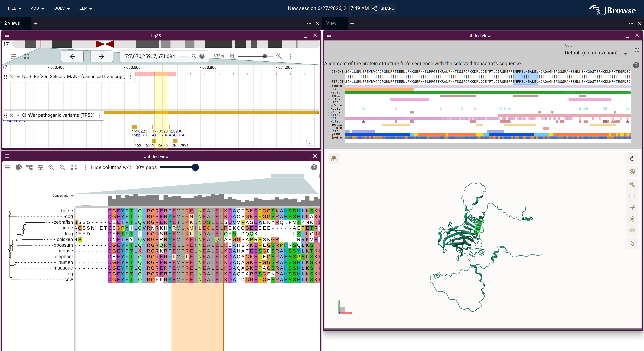This screenshot has height=351, width=644.
Task: Toggle Mol* expanded viewport icon
Action: click(x=632, y=196)
